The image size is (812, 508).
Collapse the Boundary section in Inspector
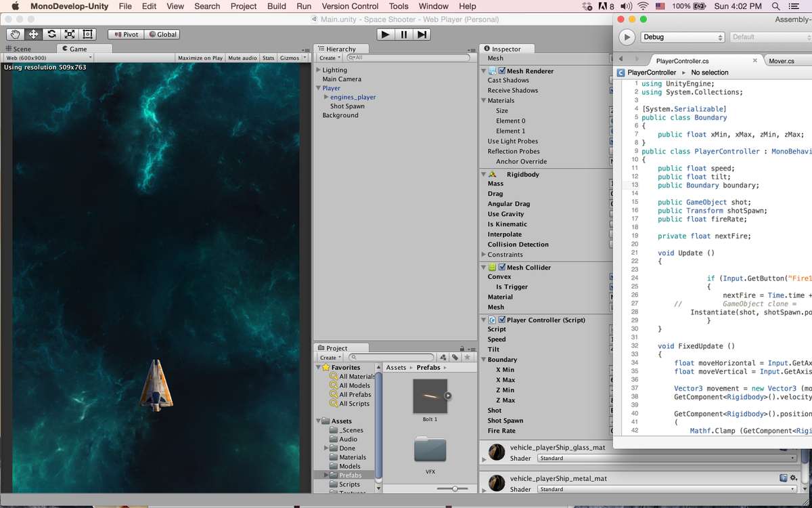[x=483, y=360]
